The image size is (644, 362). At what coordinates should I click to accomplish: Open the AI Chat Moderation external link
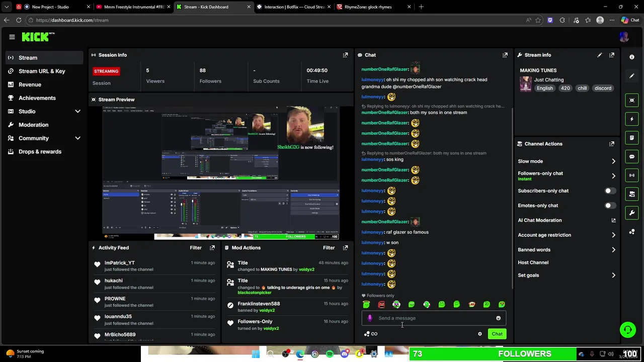pos(613,220)
